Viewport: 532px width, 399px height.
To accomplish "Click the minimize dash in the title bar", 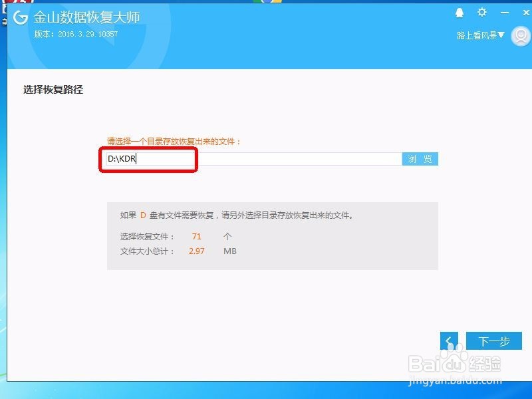I will [x=504, y=12].
